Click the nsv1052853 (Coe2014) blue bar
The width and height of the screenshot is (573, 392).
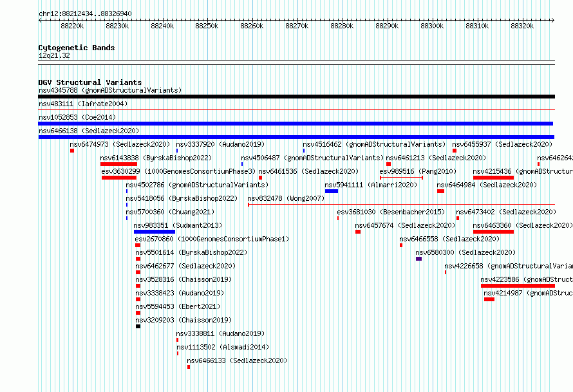(x=296, y=124)
